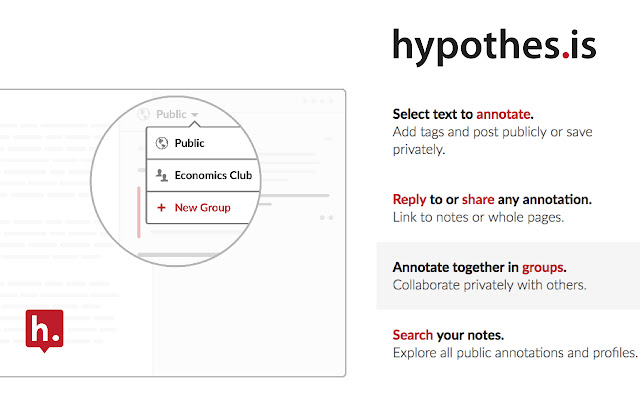The height and width of the screenshot is (400, 640).
Task: Collapse the Public group dropdown arrow
Action: (195, 115)
